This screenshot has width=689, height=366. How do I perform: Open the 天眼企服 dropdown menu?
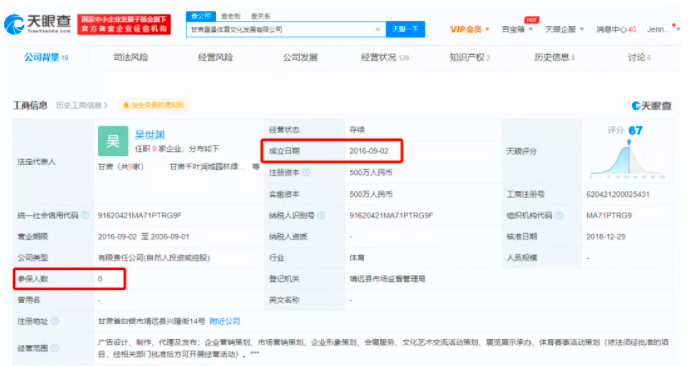point(564,29)
